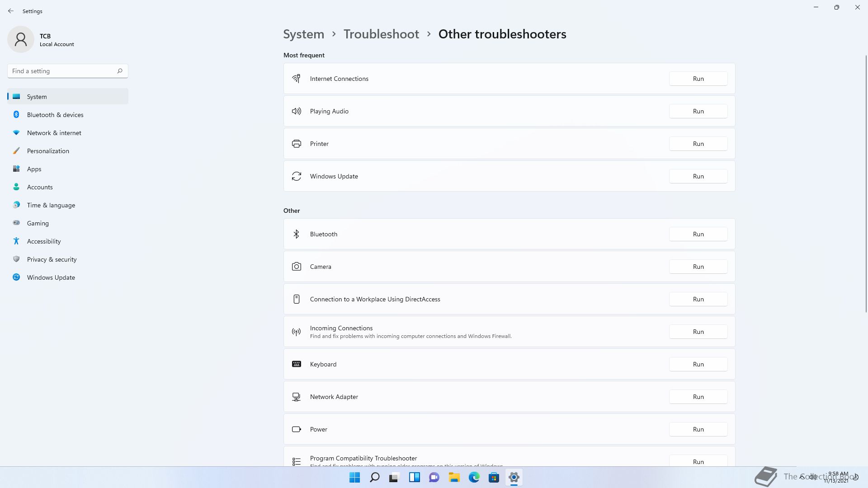This screenshot has width=868, height=488.
Task: Open the Chat app from taskbar
Action: (434, 477)
